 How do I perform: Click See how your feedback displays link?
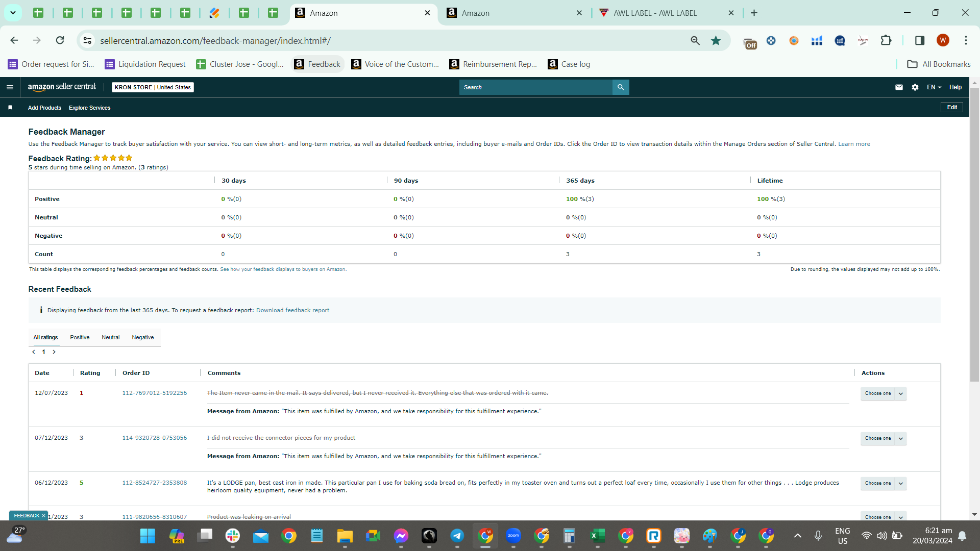[283, 269]
